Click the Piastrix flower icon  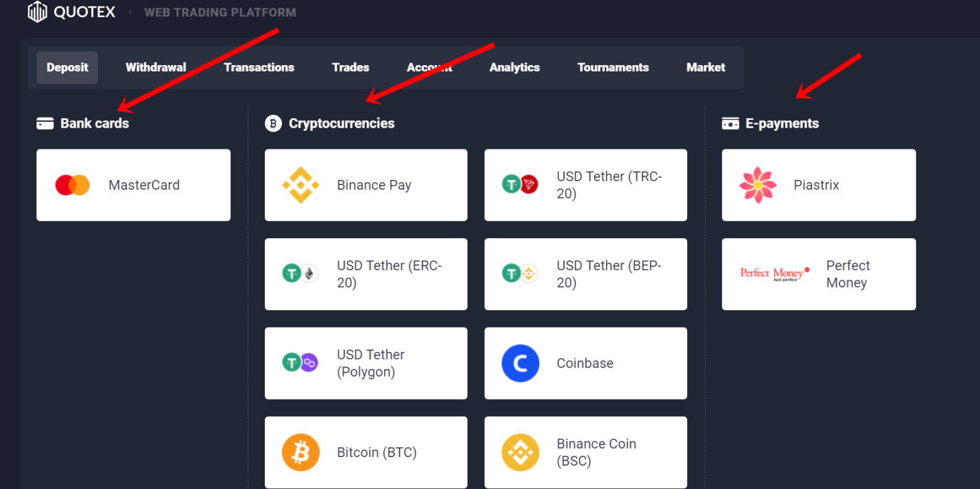tap(757, 185)
